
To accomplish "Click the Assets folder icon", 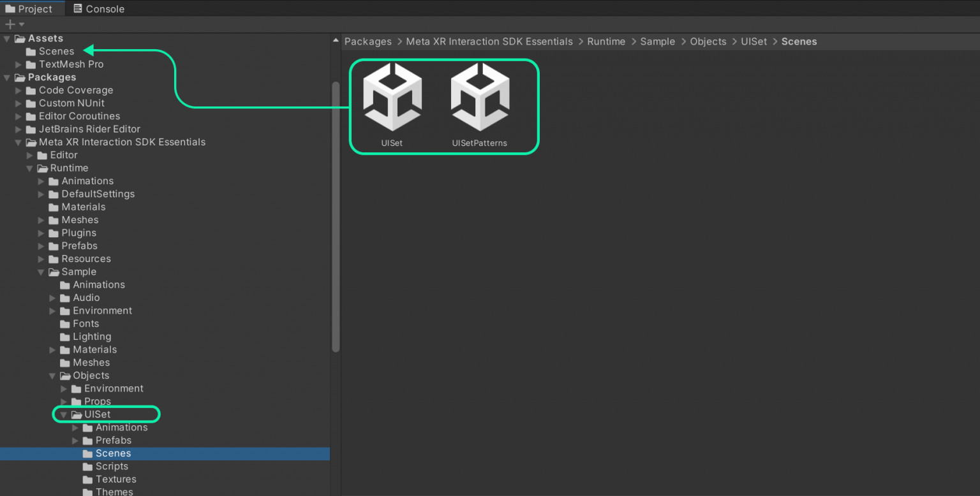I will 20,39.
